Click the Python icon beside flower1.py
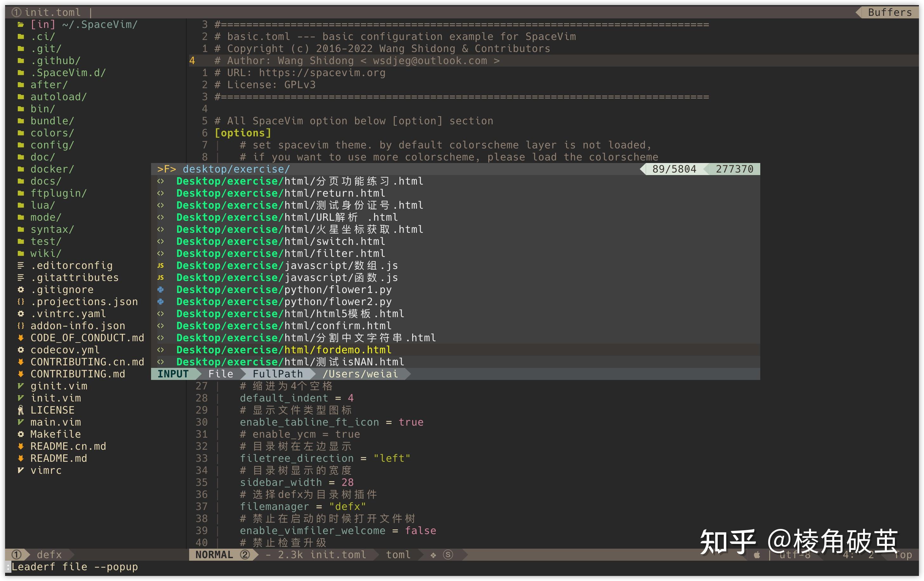 (160, 290)
